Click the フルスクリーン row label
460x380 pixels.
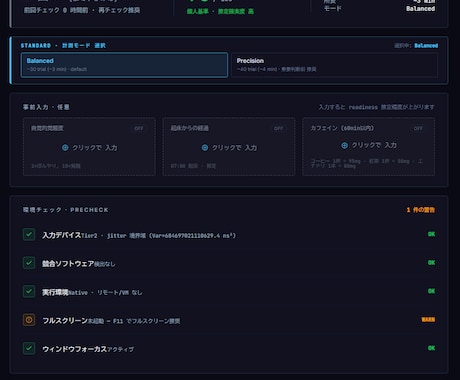point(65,321)
